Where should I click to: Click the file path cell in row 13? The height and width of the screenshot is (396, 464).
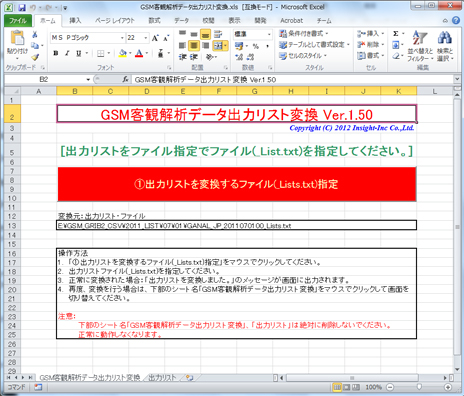point(237,225)
